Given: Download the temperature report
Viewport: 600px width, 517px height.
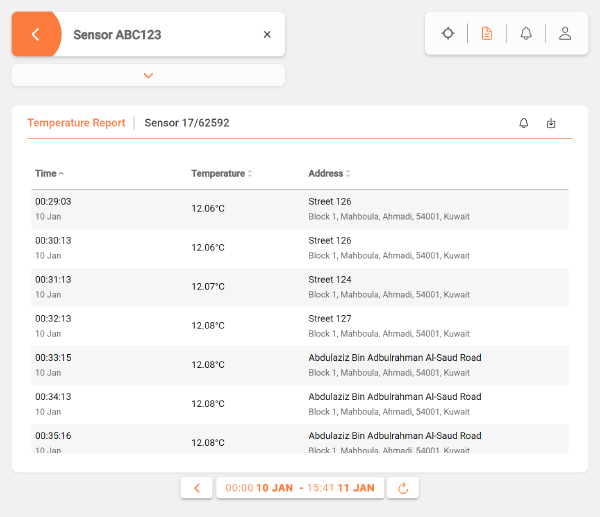Looking at the screenshot, I should coord(551,123).
